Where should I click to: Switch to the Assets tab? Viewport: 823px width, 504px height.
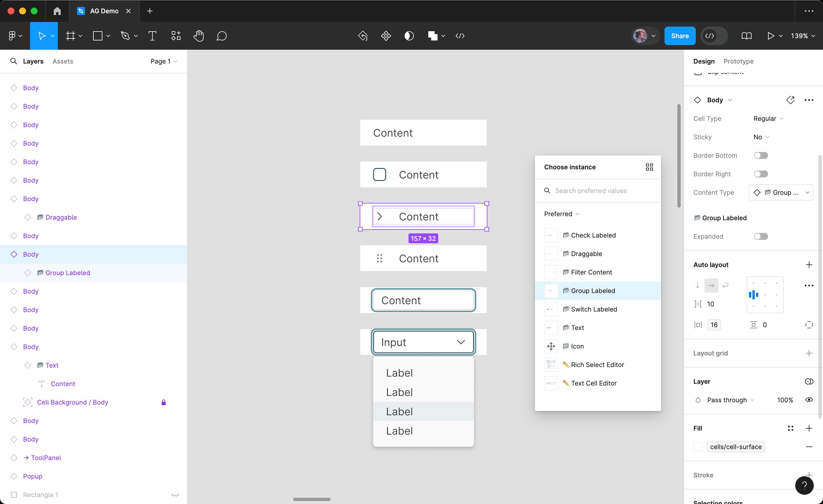click(x=63, y=61)
